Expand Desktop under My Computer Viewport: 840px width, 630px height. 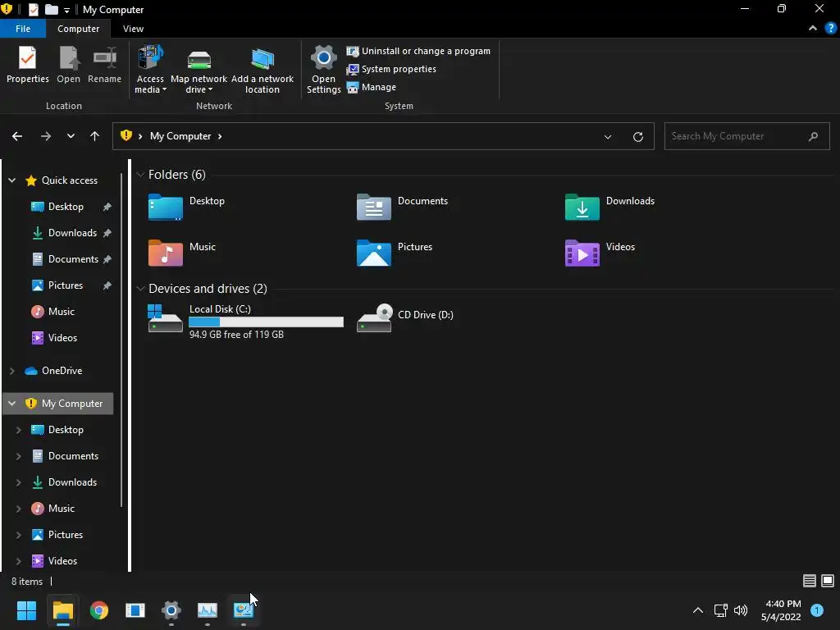18,430
